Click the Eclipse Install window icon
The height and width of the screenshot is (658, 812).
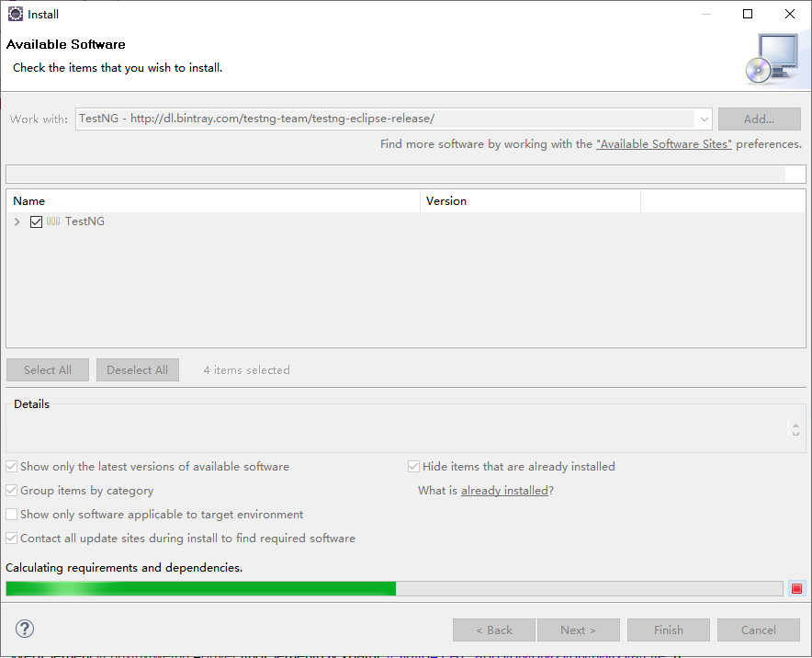(16, 14)
